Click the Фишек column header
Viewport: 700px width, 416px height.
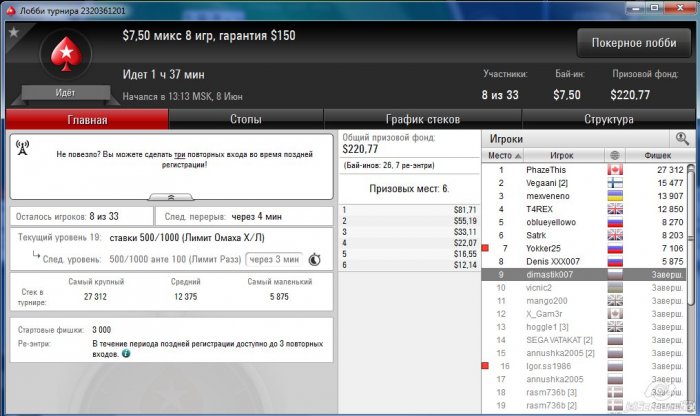pos(657,155)
